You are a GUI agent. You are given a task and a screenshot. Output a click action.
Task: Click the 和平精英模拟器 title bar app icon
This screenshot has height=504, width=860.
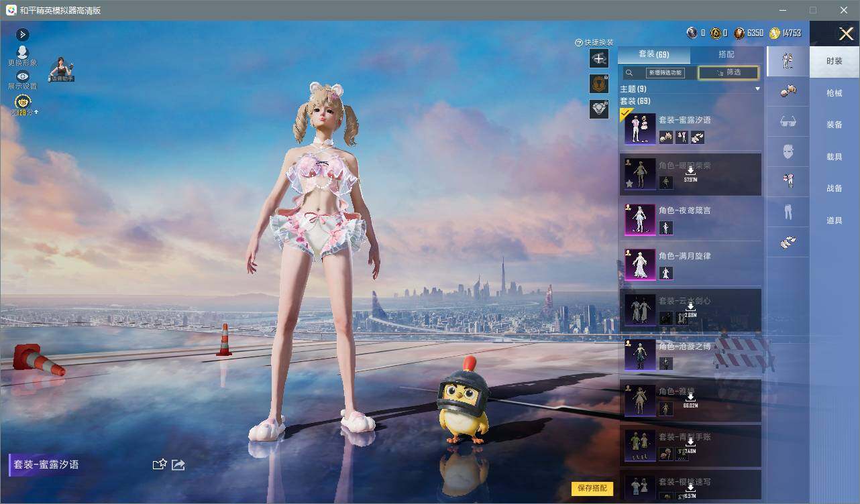click(x=11, y=10)
